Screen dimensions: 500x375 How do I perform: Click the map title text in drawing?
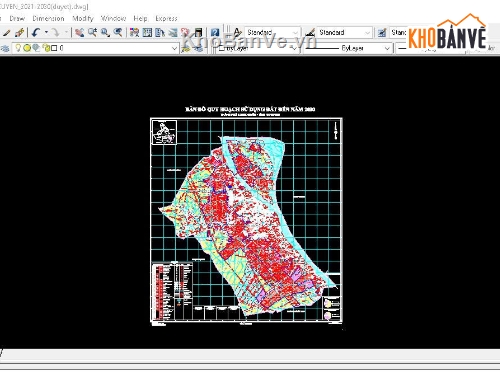coord(250,109)
